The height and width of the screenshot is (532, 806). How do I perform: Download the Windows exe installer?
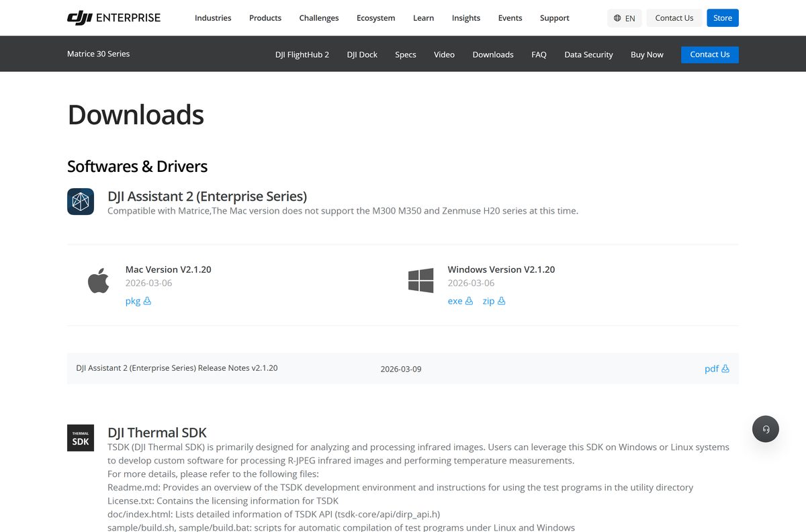(460, 301)
